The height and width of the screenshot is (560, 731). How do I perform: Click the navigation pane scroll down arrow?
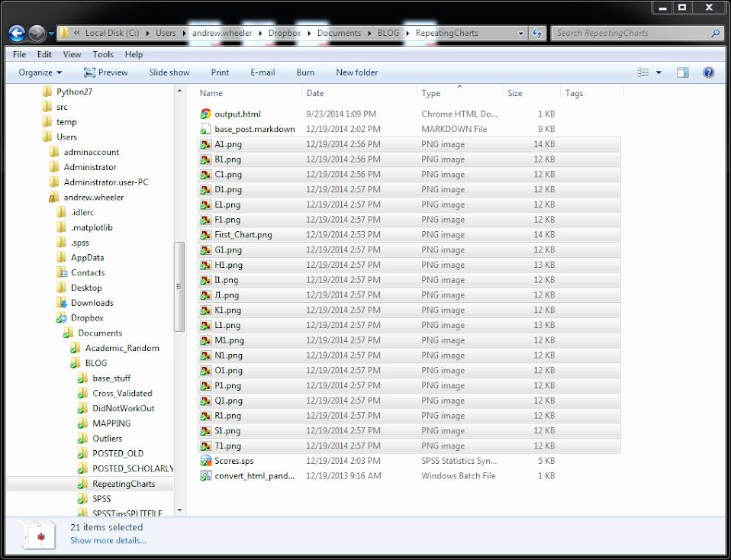tap(180, 510)
